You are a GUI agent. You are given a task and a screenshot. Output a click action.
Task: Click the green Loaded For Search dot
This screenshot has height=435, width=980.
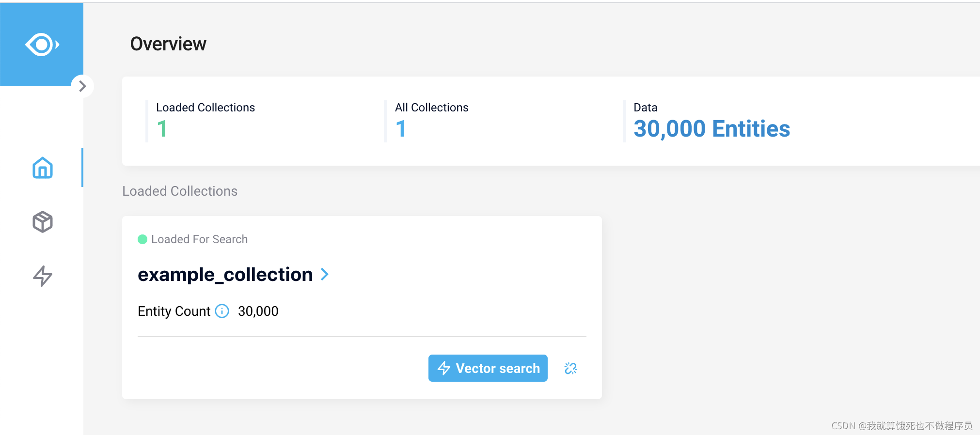click(142, 239)
